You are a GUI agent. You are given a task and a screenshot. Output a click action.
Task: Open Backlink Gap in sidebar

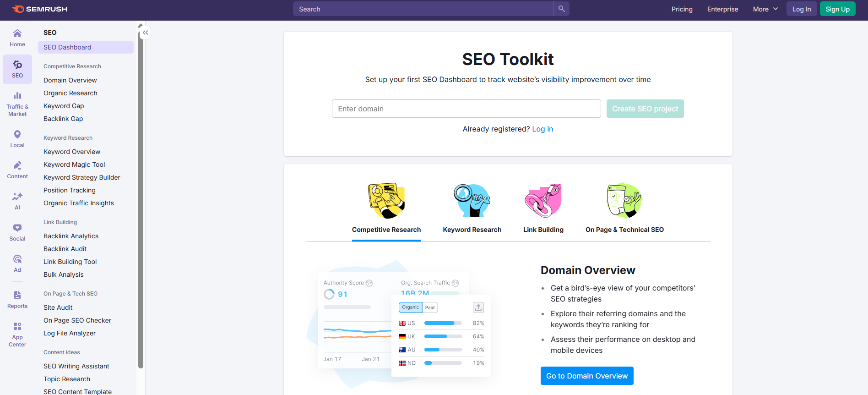point(63,119)
